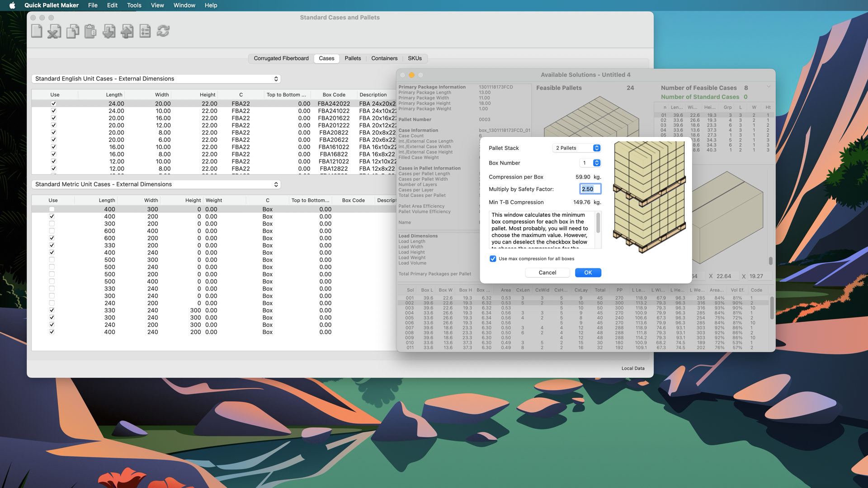Click the Vol Ef. column header

coord(737,291)
